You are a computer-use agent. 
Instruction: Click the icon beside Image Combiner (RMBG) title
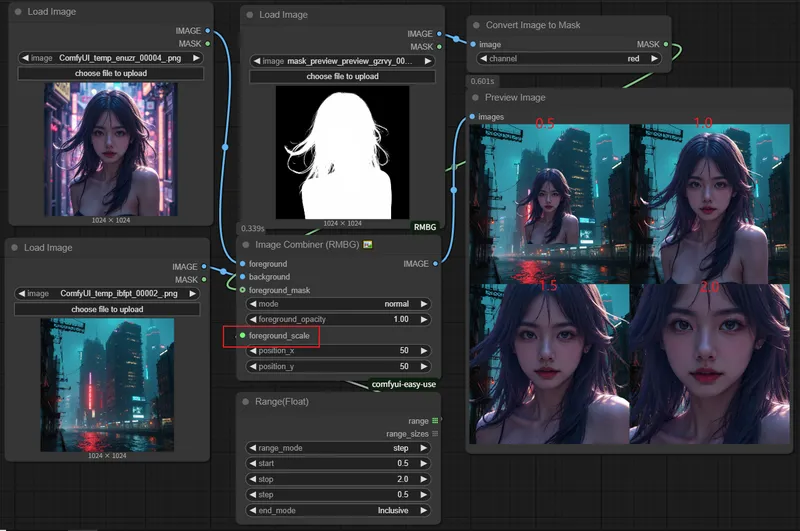click(x=369, y=244)
